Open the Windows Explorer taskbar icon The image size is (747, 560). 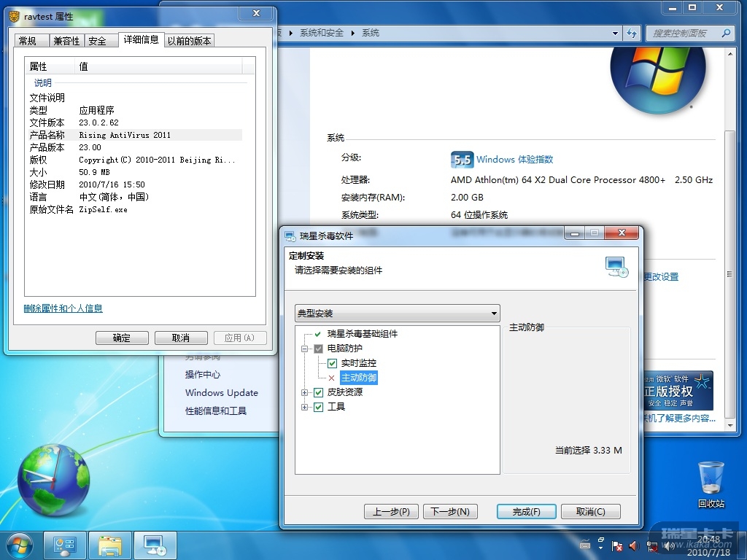110,545
